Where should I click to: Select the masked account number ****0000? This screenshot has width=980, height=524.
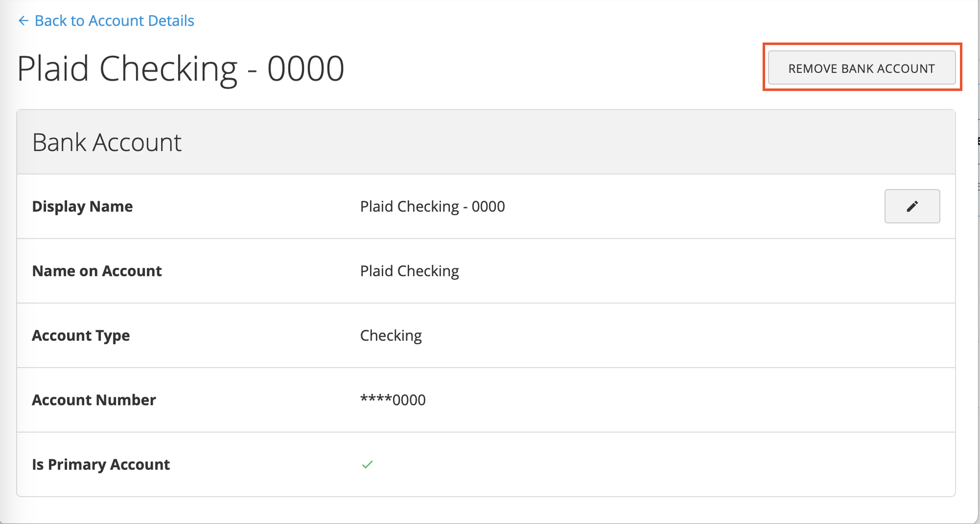(x=392, y=400)
